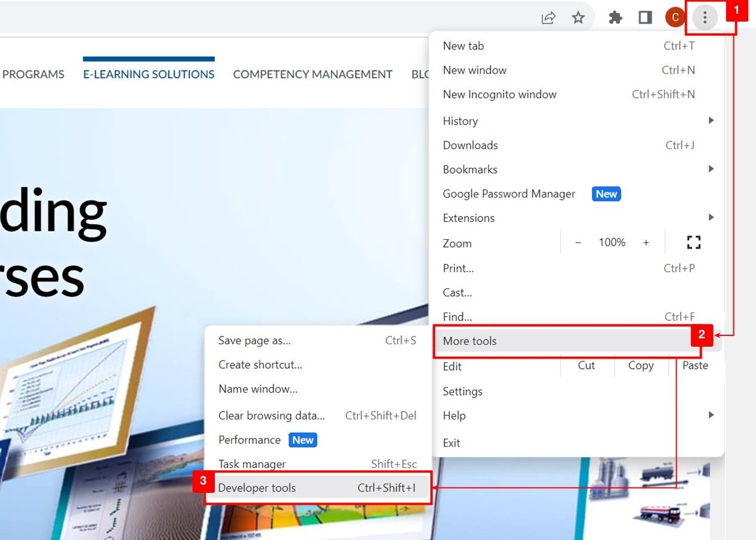This screenshot has width=756, height=540.
Task: Go to E-LEARNING SOLUTIONS site tab
Action: click(149, 75)
